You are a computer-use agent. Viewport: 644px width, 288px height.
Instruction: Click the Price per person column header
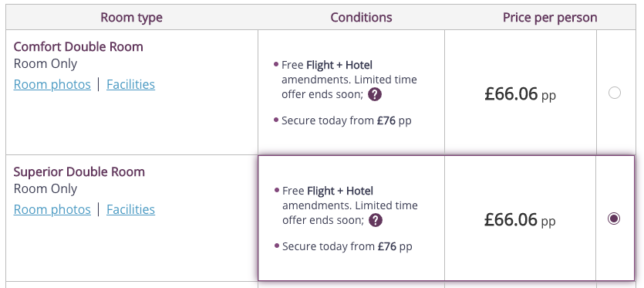coord(550,18)
